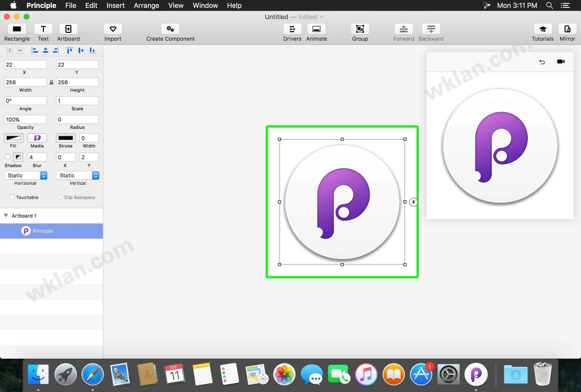
Task: Open the App Store from the Dock
Action: click(x=421, y=374)
